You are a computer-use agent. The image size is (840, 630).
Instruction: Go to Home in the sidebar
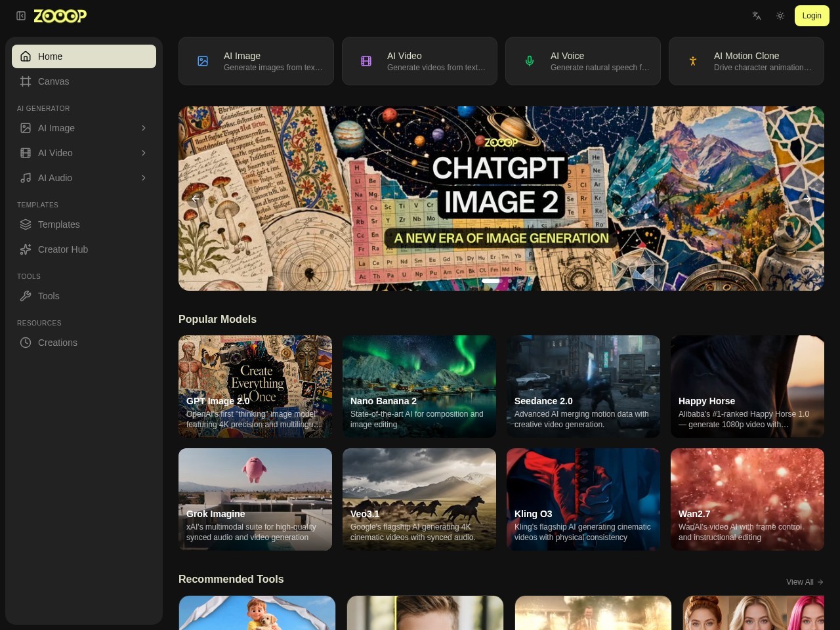(84, 56)
